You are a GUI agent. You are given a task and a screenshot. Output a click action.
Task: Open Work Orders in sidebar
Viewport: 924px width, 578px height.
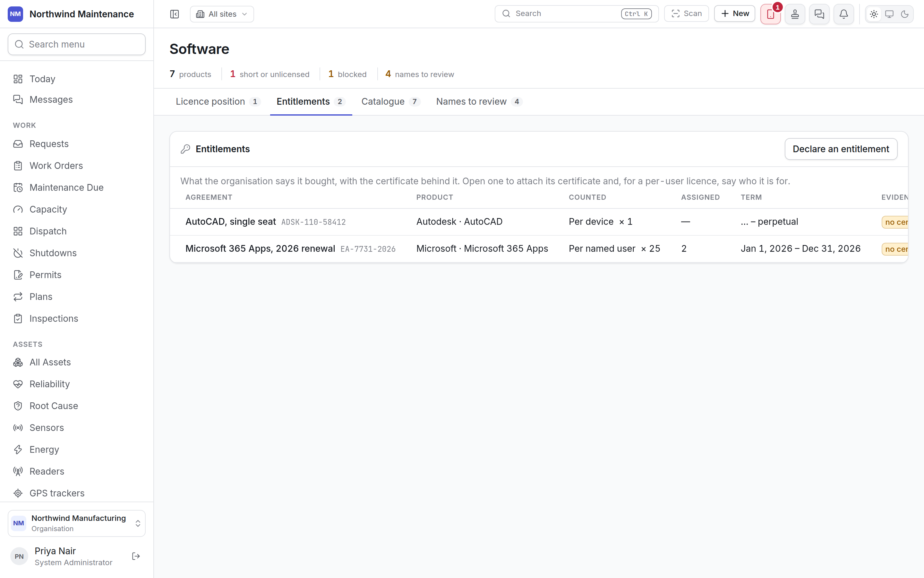click(x=77, y=165)
